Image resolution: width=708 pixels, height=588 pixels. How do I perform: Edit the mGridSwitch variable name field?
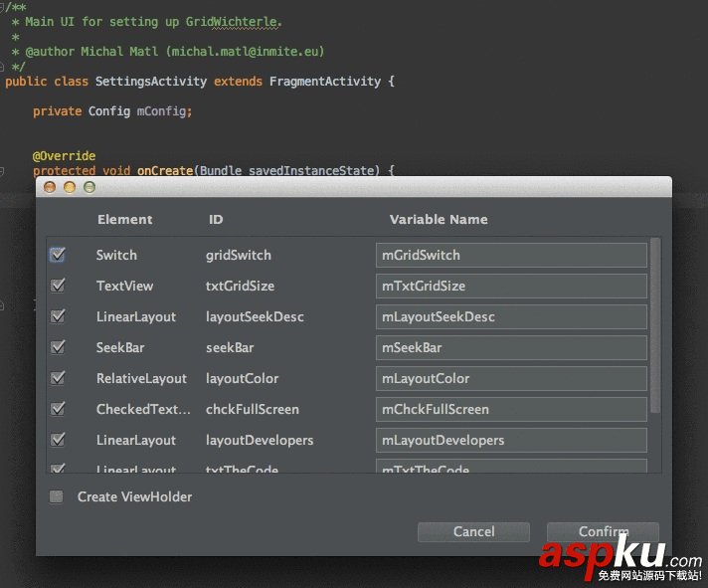coord(511,255)
